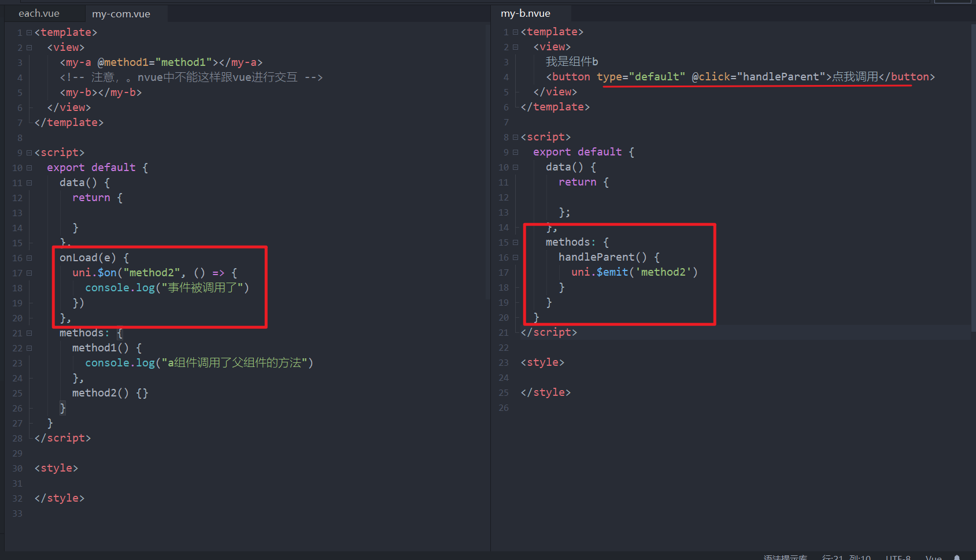Collapse onLoad fold on line 16, left editor

[x=29, y=258]
